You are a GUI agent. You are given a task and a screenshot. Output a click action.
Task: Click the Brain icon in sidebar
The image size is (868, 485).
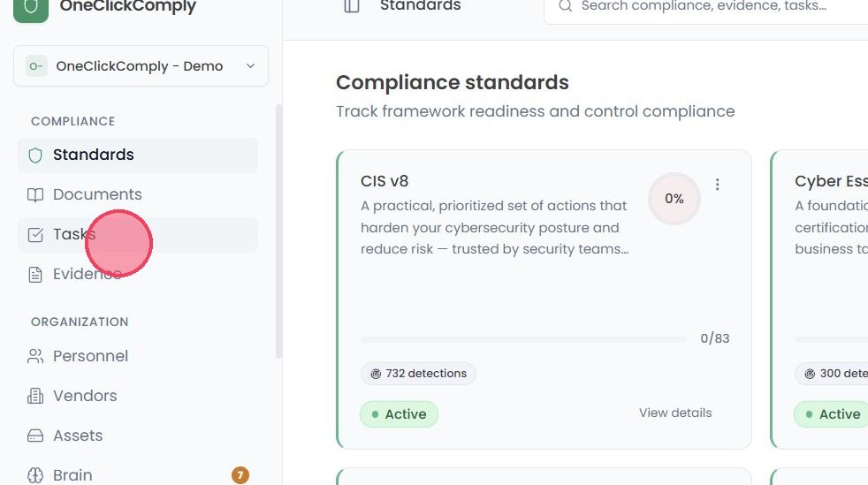pos(35,475)
